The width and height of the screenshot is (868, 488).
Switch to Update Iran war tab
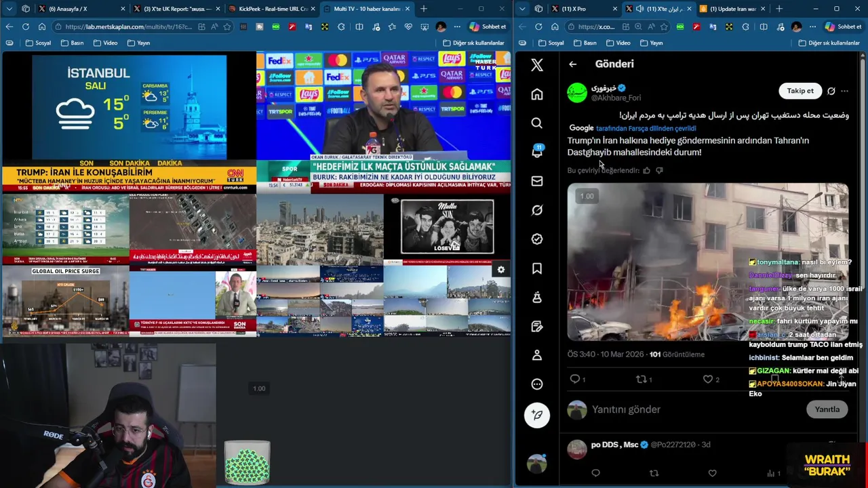pos(731,9)
